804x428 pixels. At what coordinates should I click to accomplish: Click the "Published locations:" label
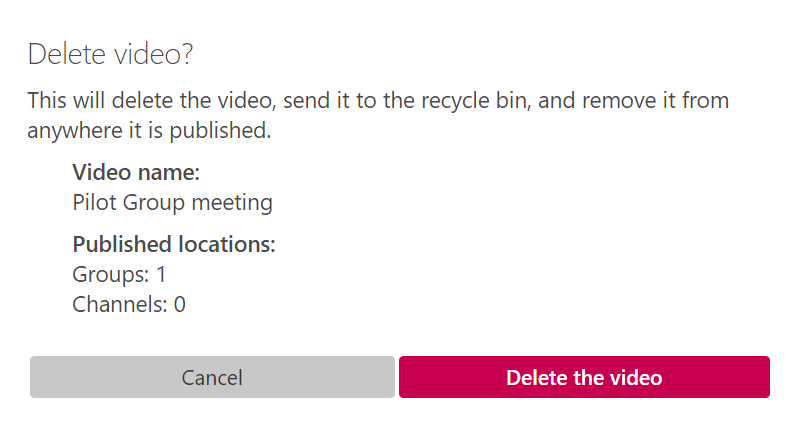coord(173,244)
